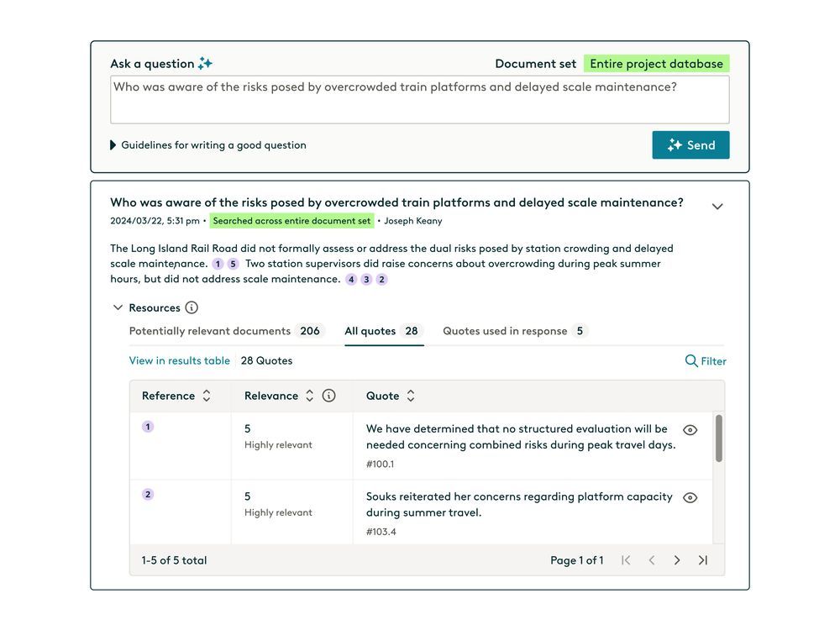Viewport: 840px width, 630px height.
Task: Collapse the Resources section chevron
Action: 118,307
